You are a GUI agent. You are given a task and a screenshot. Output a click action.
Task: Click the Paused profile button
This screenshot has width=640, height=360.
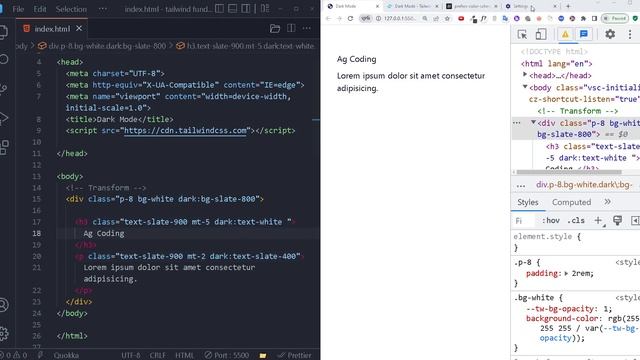click(615, 18)
